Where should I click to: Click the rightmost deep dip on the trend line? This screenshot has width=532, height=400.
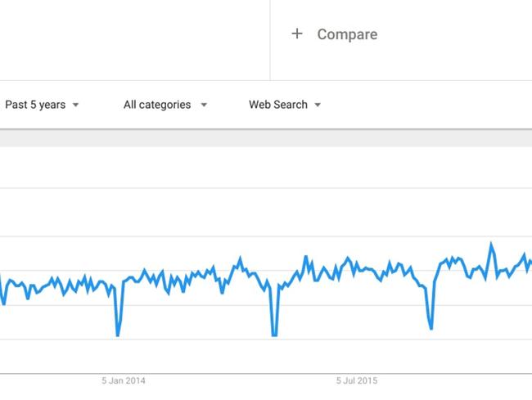tap(431, 328)
